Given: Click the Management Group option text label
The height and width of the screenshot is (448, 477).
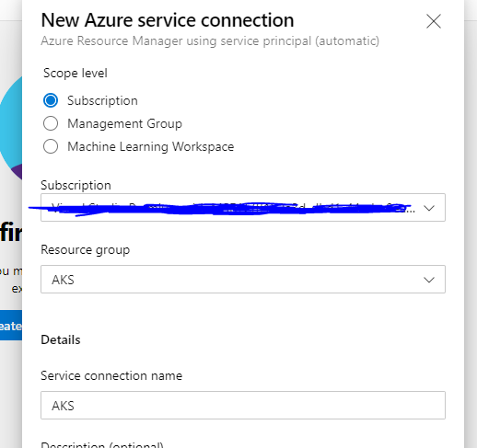Looking at the screenshot, I should pyautogui.click(x=124, y=124).
